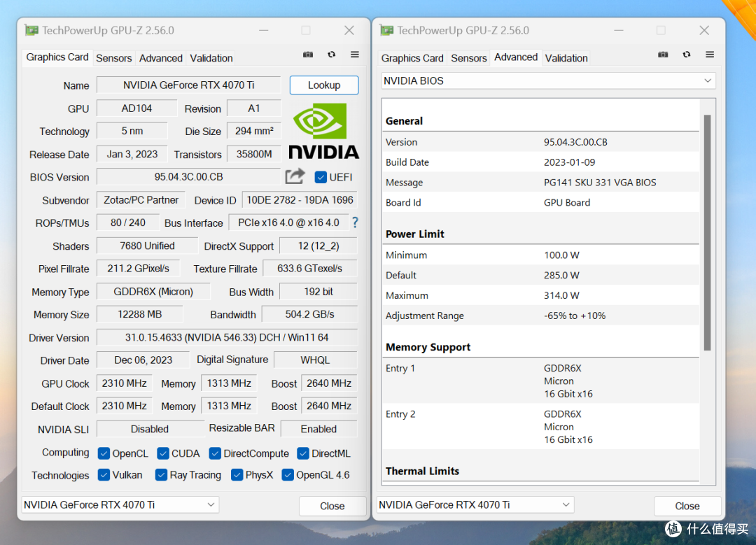Switch to Sensors tab in right window

pos(468,58)
